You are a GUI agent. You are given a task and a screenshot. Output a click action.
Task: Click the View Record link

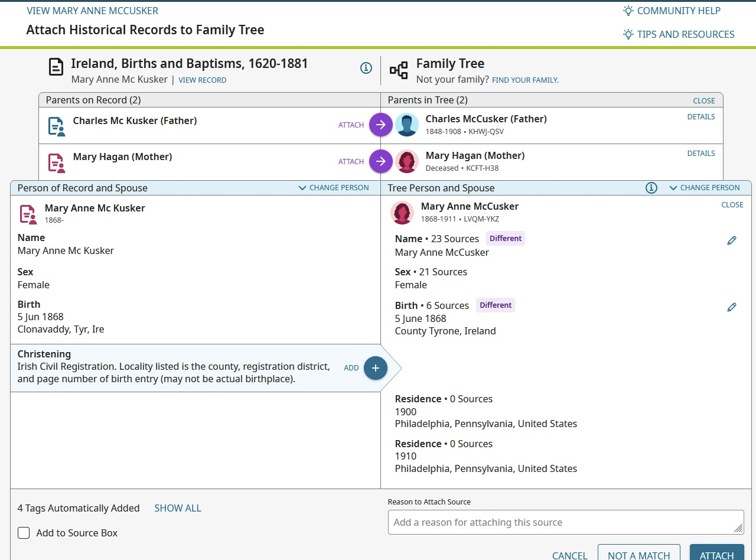(x=203, y=80)
